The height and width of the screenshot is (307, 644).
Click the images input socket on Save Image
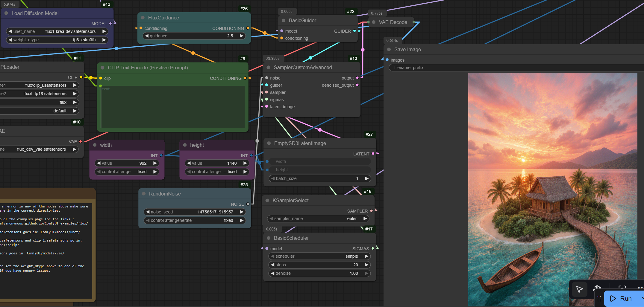pyautogui.click(x=387, y=60)
